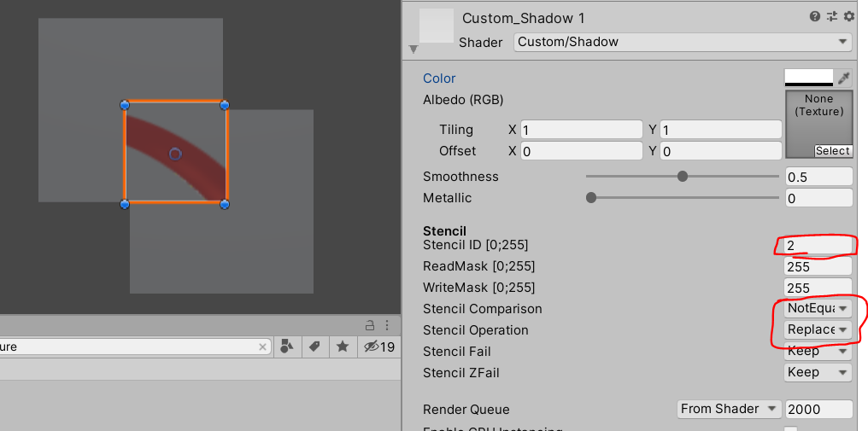Open the Stencil Operation dropdown
This screenshot has width=868, height=431.
pyautogui.click(x=818, y=329)
